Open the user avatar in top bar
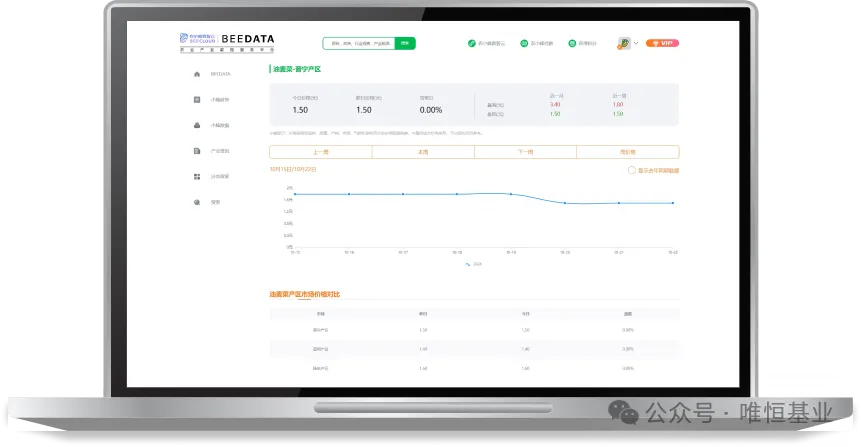The width and height of the screenshot is (861, 447). pos(624,43)
